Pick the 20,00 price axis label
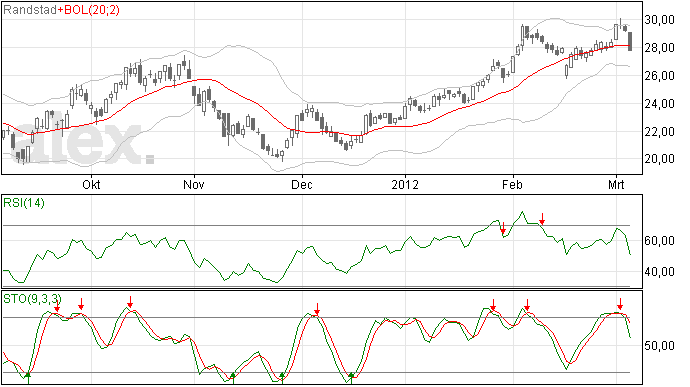Viewport: 690px width, 387px height. (659, 159)
